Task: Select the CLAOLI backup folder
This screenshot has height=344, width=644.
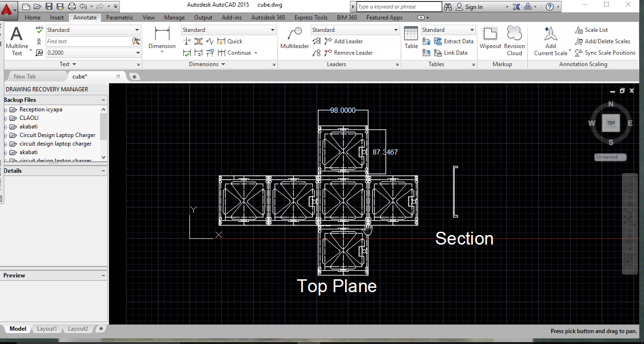Action: (29, 118)
